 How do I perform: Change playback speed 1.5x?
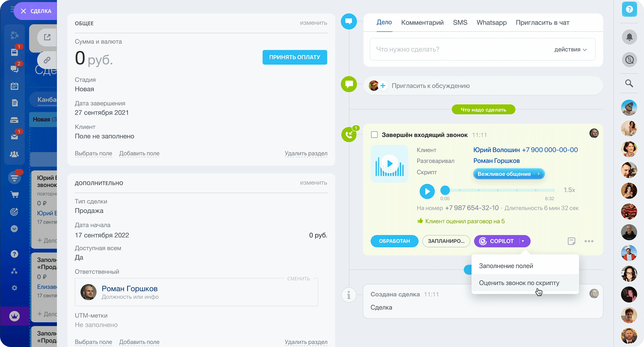pos(569,190)
